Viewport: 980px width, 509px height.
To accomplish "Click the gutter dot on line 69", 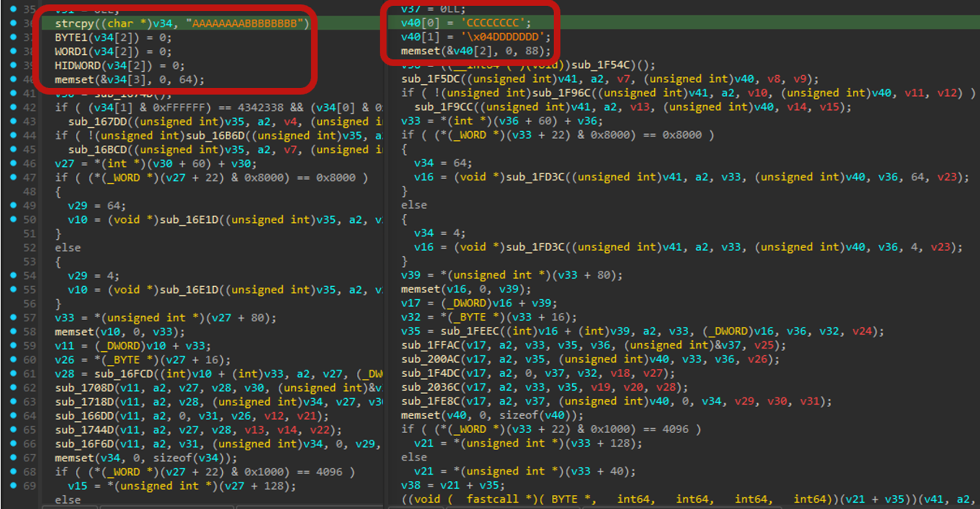I will click(14, 485).
